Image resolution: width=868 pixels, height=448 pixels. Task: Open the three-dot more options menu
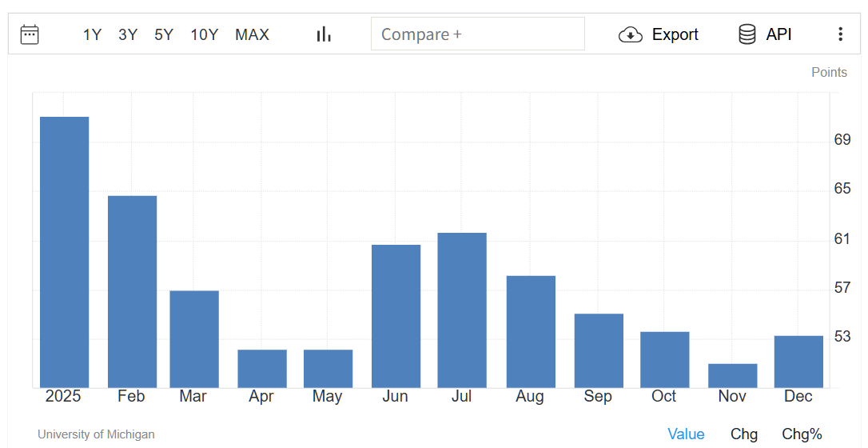[840, 34]
